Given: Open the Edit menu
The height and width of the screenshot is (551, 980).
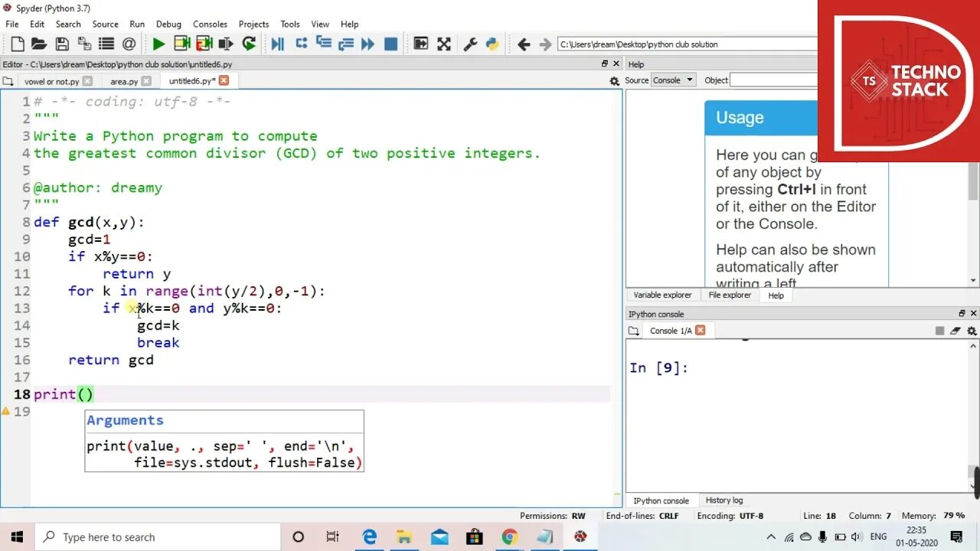Looking at the screenshot, I should tap(37, 24).
